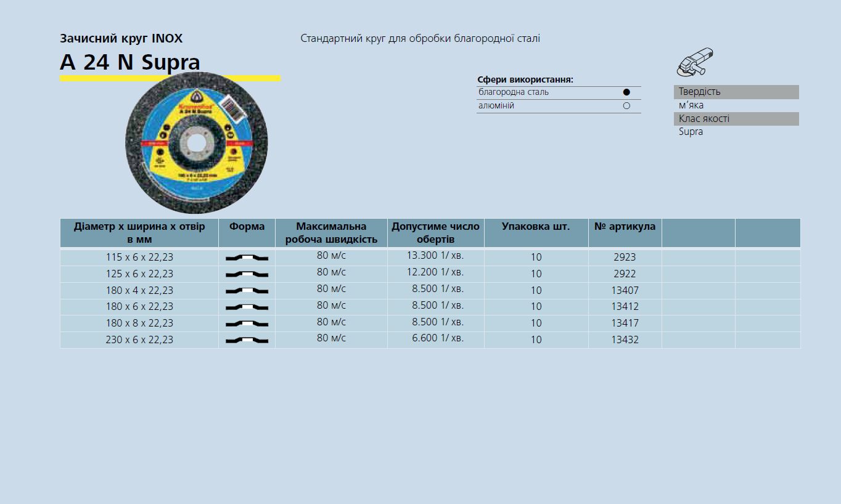Click the 'Форма' column header
The height and width of the screenshot is (504, 841).
click(247, 233)
